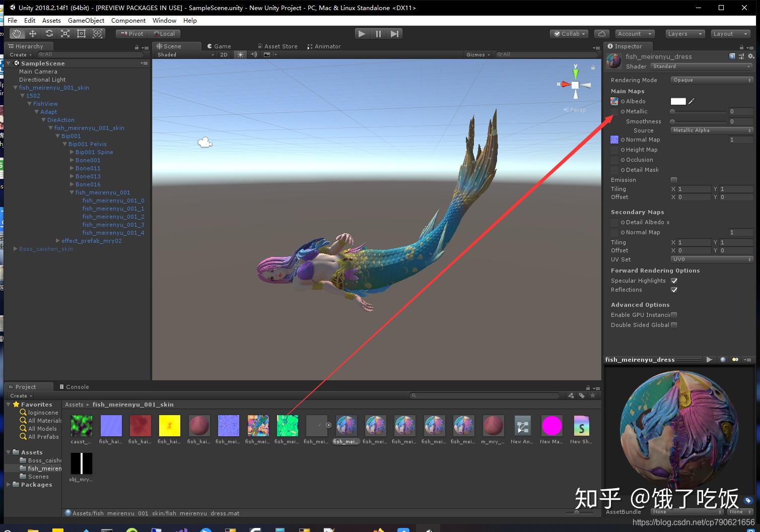
Task: Select the Rect Transform tool
Action: (x=81, y=33)
